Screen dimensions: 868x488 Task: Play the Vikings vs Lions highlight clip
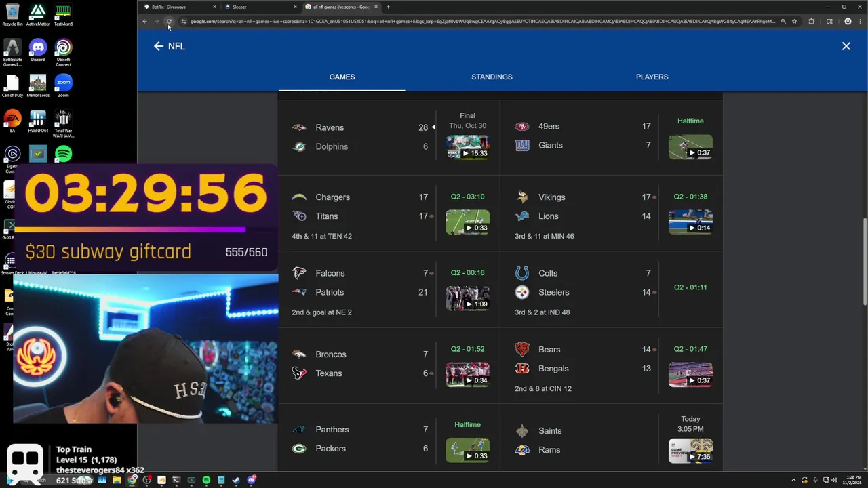(x=690, y=222)
